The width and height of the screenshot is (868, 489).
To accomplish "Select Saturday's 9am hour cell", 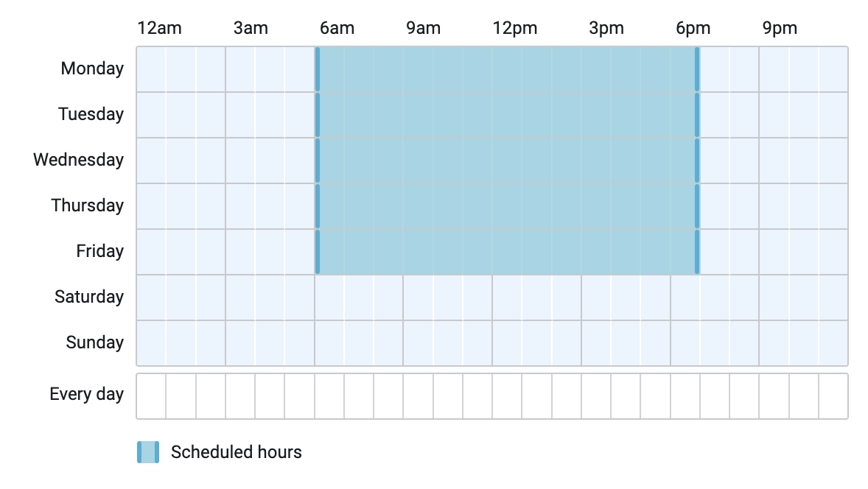I will tap(418, 298).
